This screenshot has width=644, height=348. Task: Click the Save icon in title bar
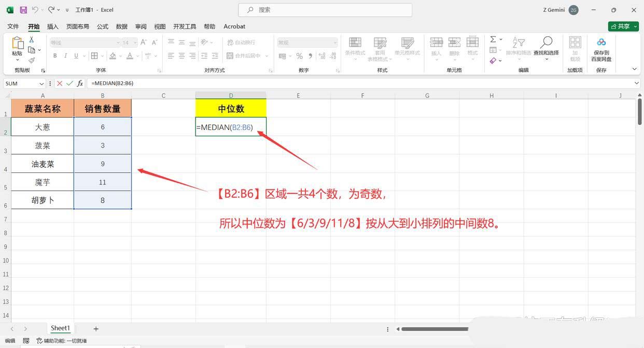(23, 10)
